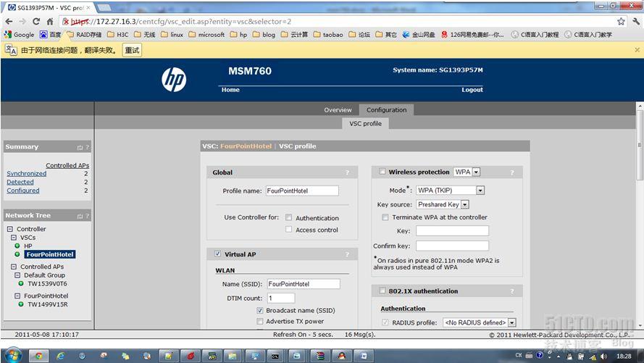Open the Chrome wrench menu
The height and width of the screenshot is (363, 644).
coord(636,21)
